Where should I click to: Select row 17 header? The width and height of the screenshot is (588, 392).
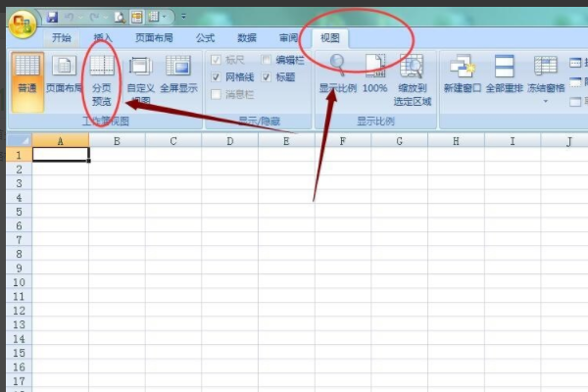point(20,381)
